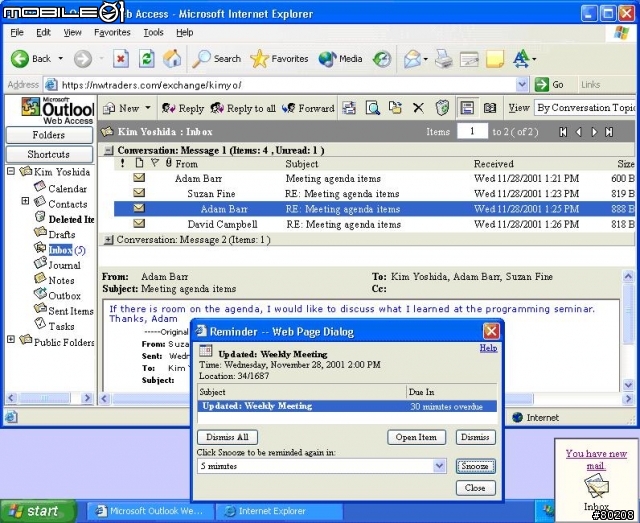Image resolution: width=640 pixels, height=523 pixels.
Task: Toggle the preview pane icon
Action: click(467, 108)
